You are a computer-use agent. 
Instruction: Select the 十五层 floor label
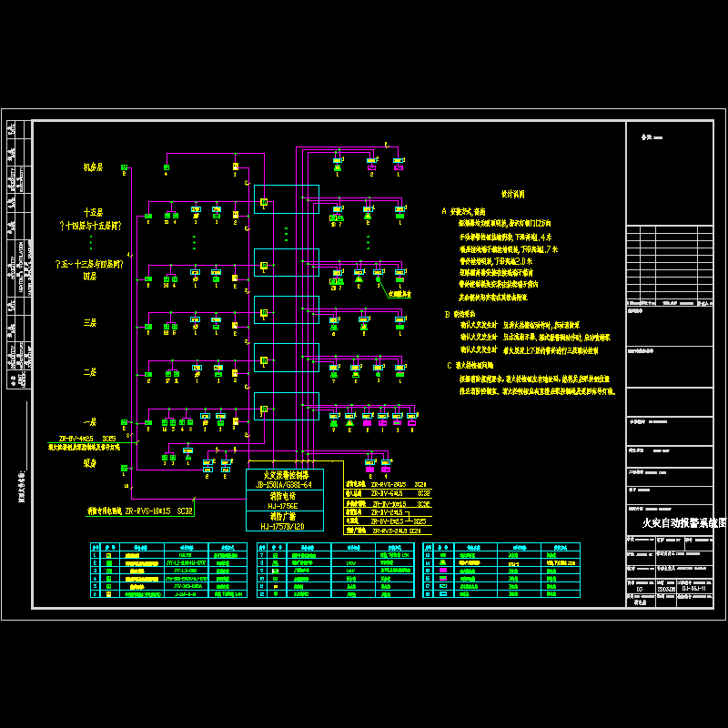[93, 213]
